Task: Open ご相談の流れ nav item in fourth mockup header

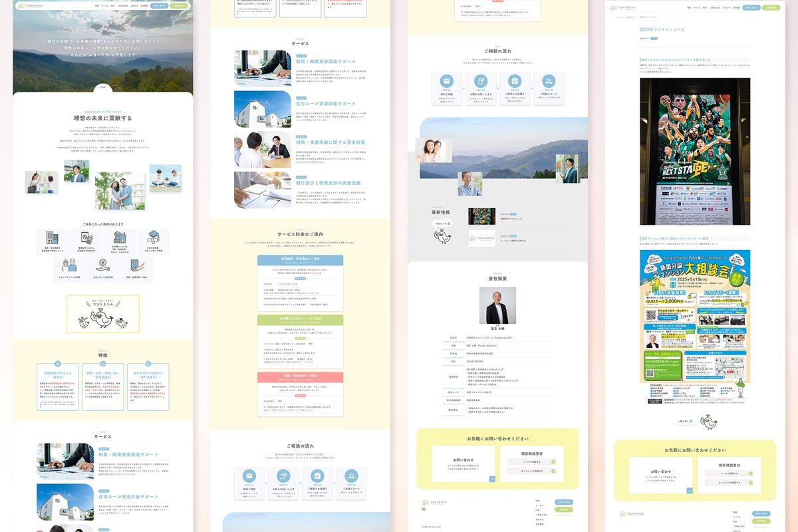Action: pos(714,8)
